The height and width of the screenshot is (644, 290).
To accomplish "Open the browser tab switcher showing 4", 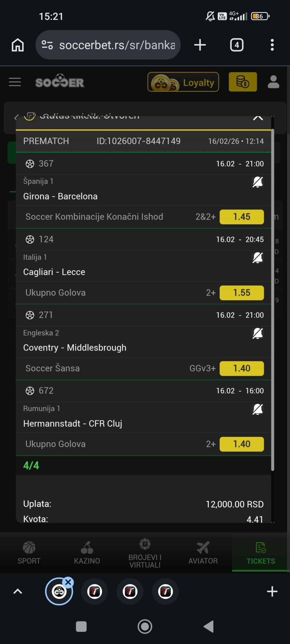I will point(237,45).
